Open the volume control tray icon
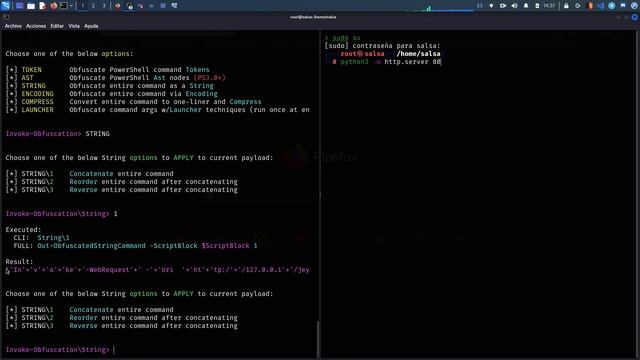 pyautogui.click(x=514, y=6)
